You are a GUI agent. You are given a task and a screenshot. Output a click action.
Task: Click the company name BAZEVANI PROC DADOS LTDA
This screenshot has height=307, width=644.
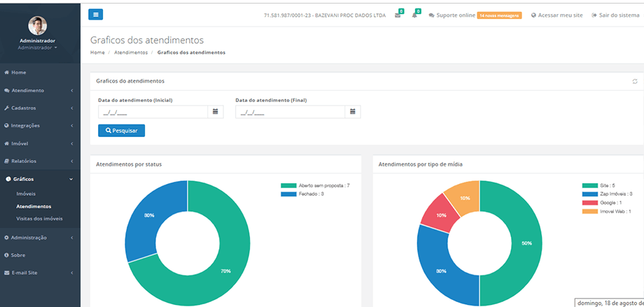coord(350,15)
